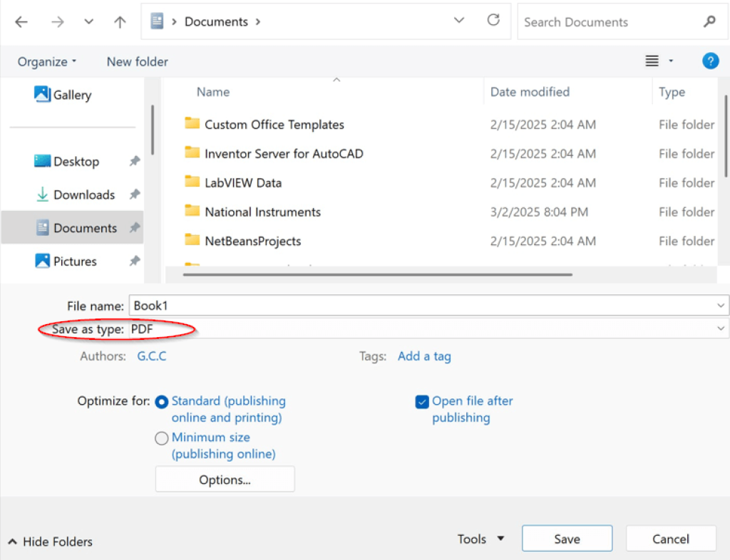Open the Tools dropdown menu
730x560 pixels.
(x=480, y=539)
